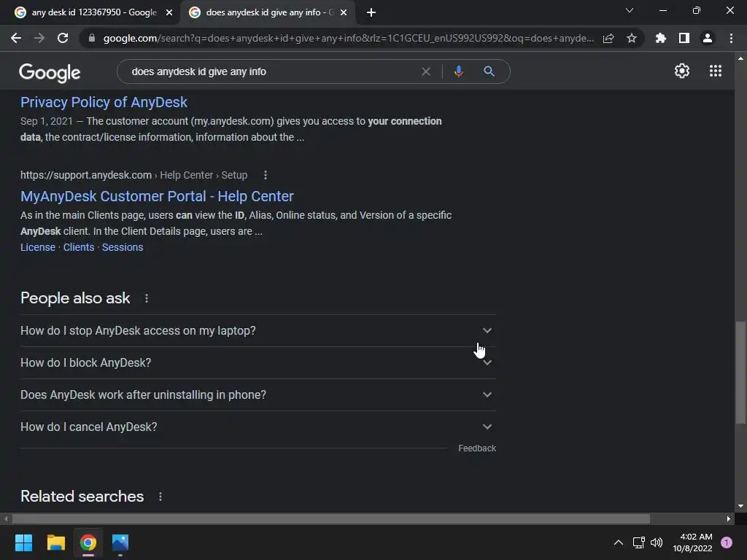
Task: Follow the Sessions sitelink
Action: pyautogui.click(x=123, y=247)
